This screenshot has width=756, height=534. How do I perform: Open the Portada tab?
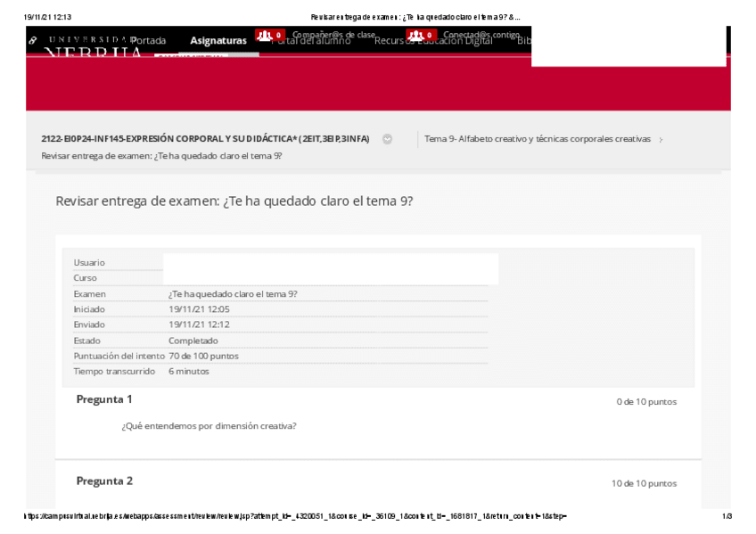(148, 40)
